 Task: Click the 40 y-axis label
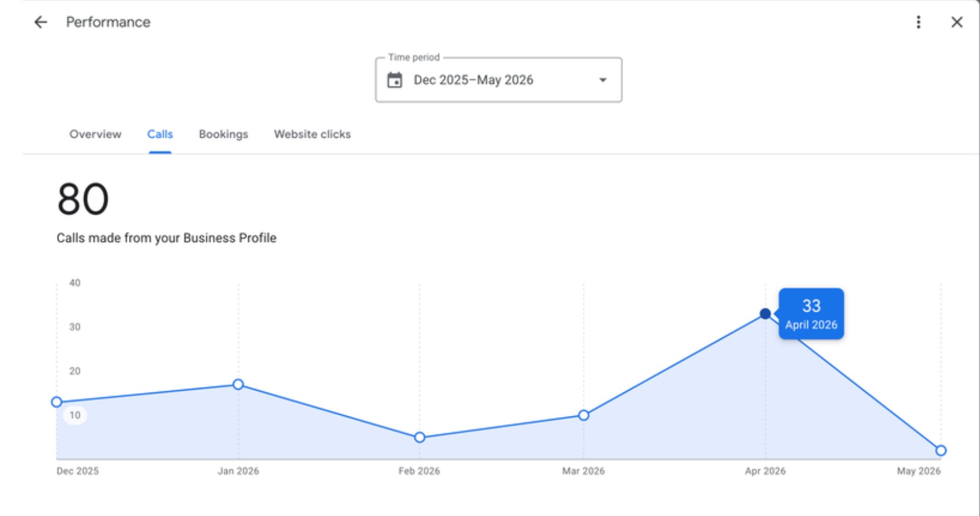coord(75,283)
